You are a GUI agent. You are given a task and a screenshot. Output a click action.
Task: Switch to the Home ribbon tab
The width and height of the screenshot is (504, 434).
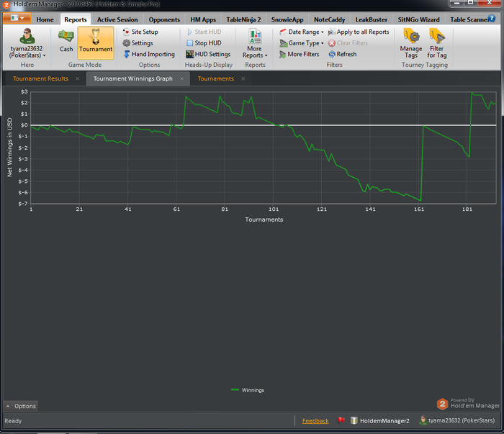coord(45,19)
